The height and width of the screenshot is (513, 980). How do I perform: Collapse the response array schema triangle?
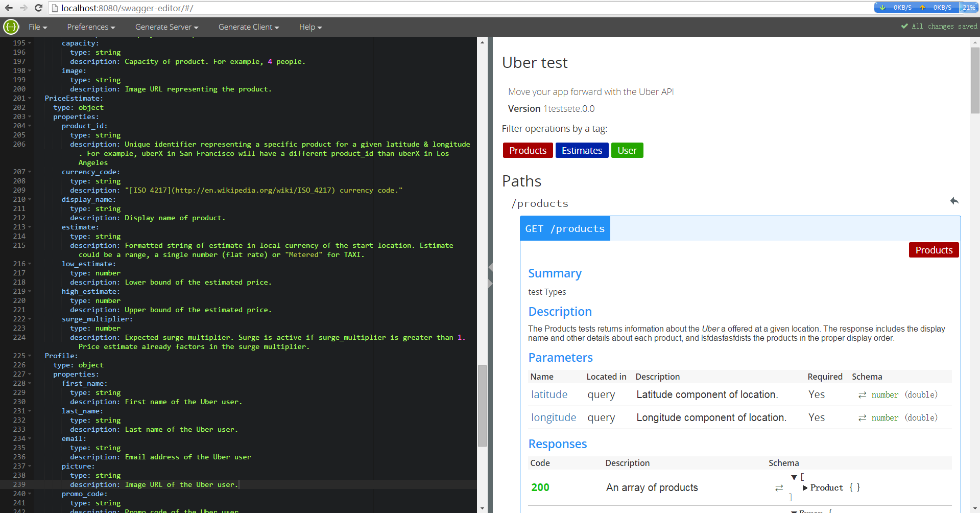point(794,477)
